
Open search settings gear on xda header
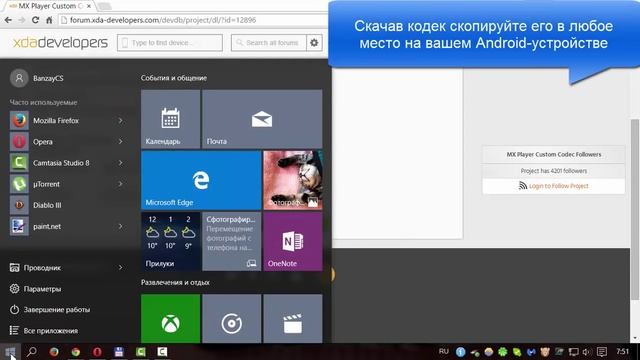tap(314, 42)
